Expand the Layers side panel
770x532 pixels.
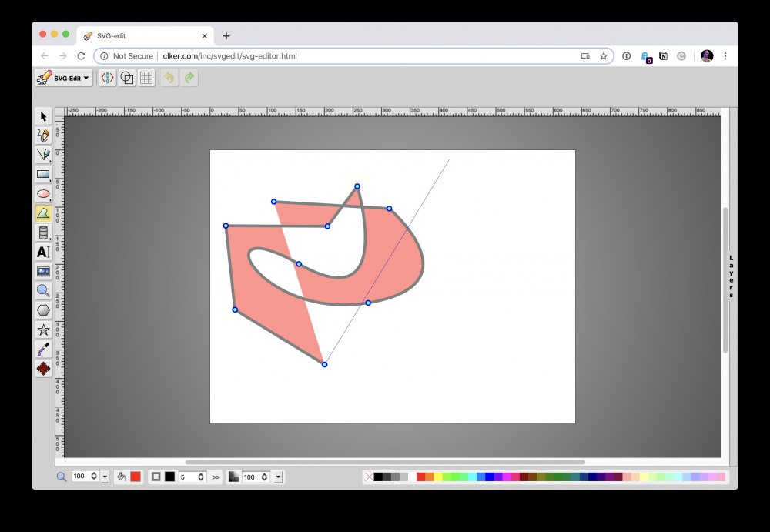tap(731, 276)
